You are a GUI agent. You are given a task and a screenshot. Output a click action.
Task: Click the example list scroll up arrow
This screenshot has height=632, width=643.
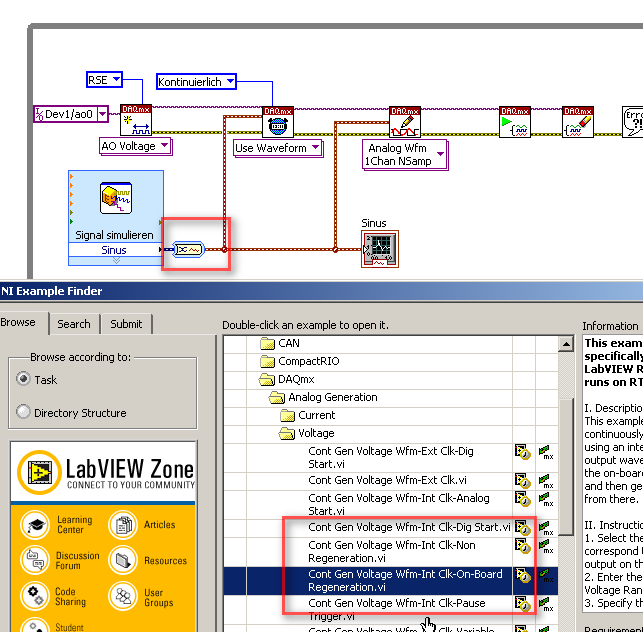point(566,344)
